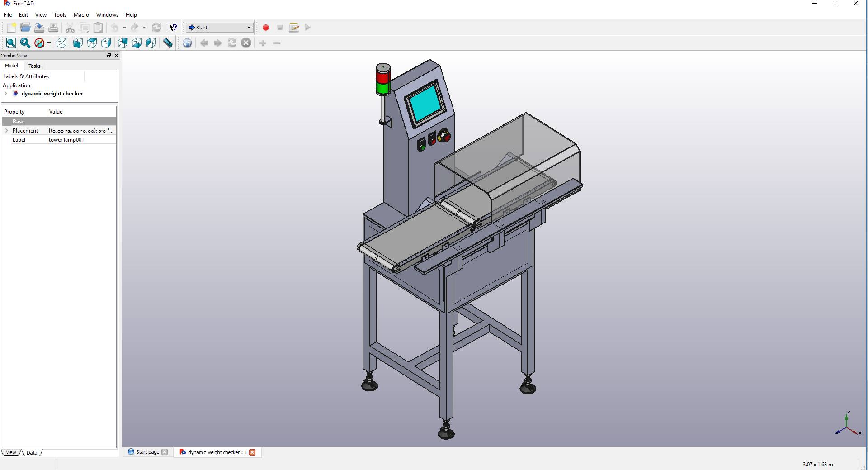Click the draw style icon
The image size is (868, 470).
[39, 43]
